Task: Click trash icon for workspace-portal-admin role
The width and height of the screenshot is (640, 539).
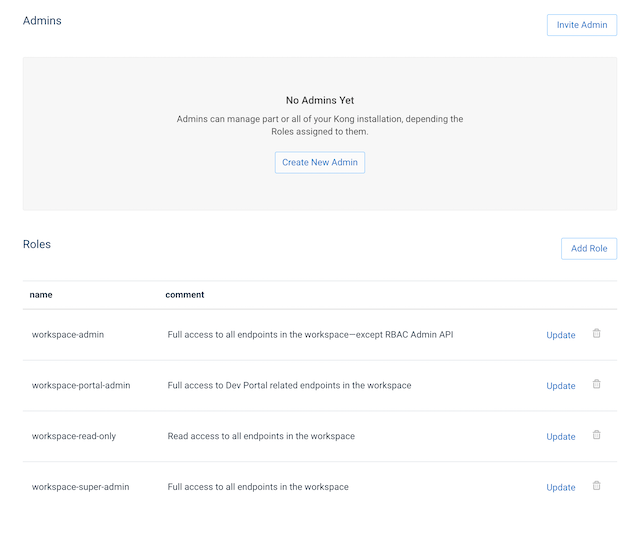Action: tap(597, 384)
